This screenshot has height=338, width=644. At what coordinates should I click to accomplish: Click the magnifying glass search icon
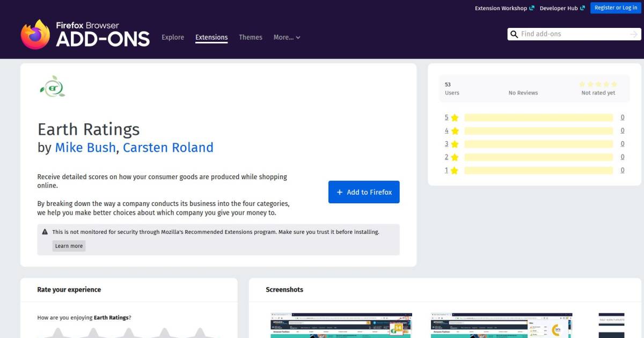(514, 34)
